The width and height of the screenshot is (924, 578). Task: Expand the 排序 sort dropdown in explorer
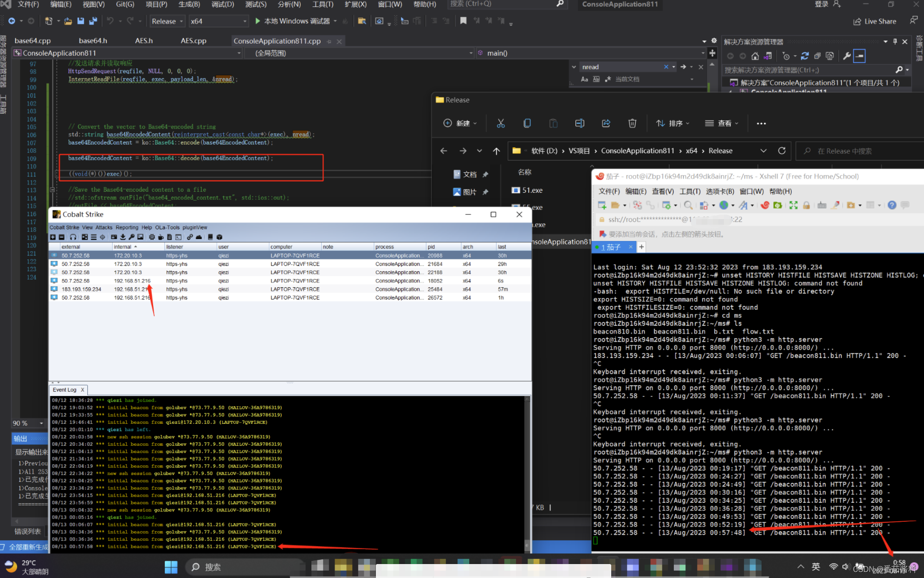point(673,123)
